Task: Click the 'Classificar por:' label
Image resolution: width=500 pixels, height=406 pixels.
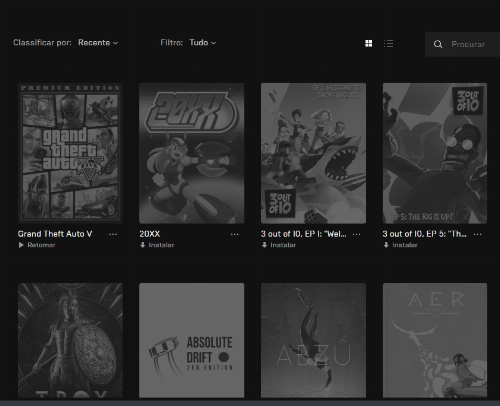Action: tap(42, 43)
